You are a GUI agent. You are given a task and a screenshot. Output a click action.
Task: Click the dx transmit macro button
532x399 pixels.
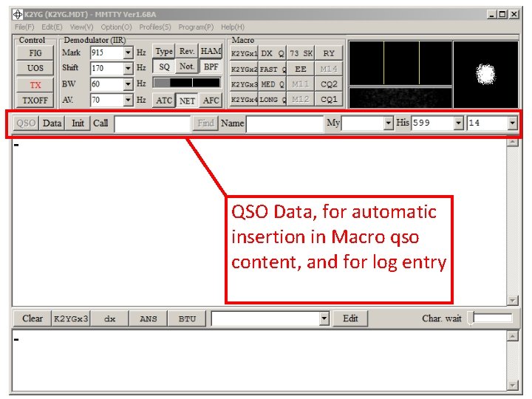109,318
